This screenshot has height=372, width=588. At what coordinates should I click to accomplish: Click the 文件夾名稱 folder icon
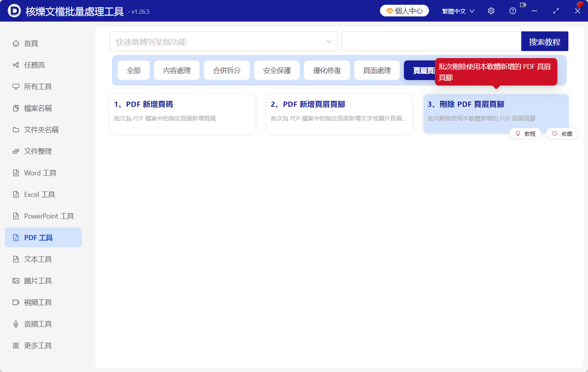click(16, 129)
